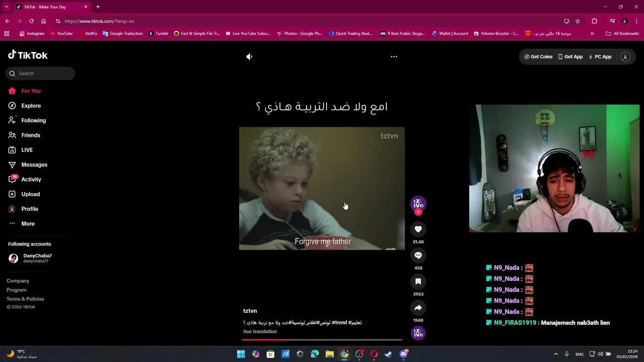Open the Instagram bookmark
The image size is (644, 362).
pyautogui.click(x=32, y=34)
